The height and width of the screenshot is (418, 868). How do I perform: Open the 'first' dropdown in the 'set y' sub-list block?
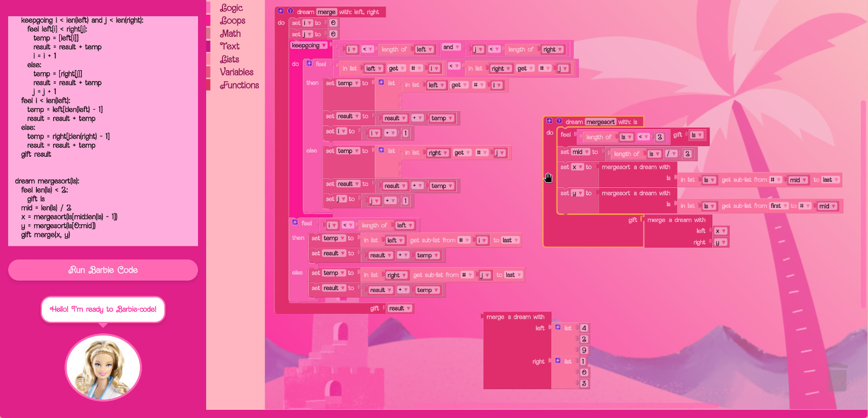779,206
